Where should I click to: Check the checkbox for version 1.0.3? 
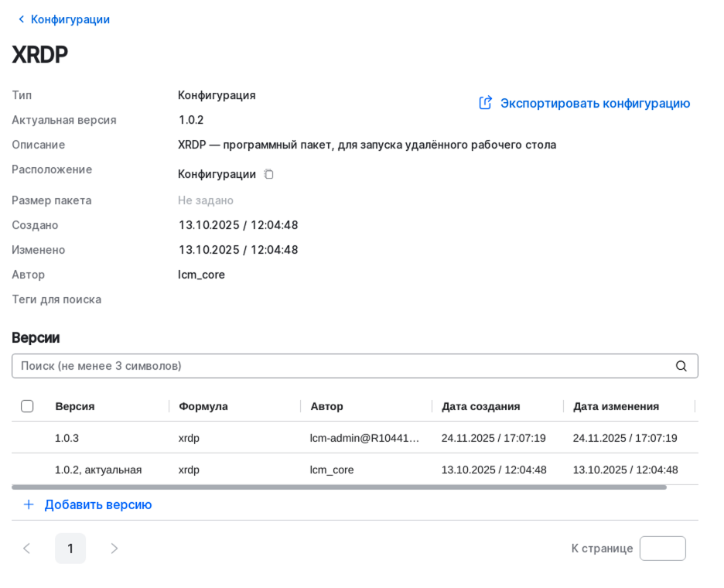tap(28, 438)
